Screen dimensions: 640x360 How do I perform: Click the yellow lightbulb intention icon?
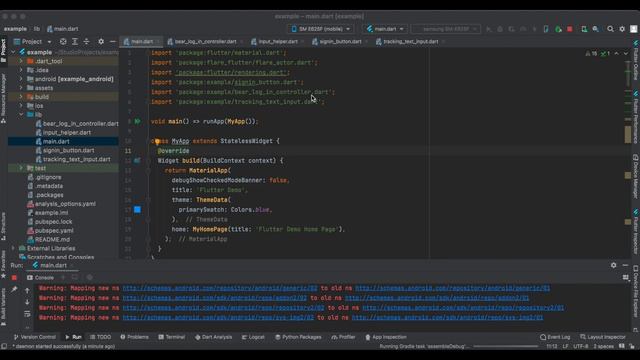coord(157,142)
